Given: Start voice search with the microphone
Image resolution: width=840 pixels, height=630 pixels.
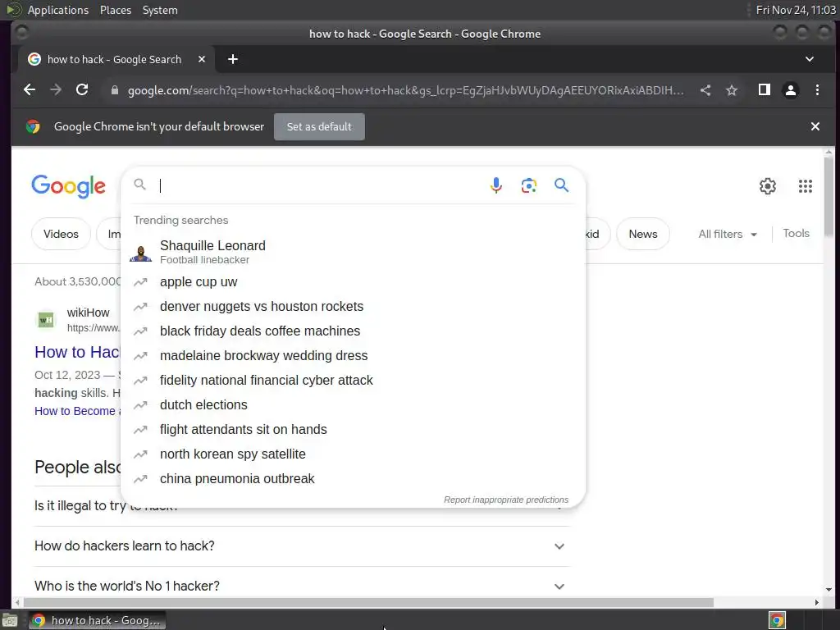Looking at the screenshot, I should pos(496,185).
